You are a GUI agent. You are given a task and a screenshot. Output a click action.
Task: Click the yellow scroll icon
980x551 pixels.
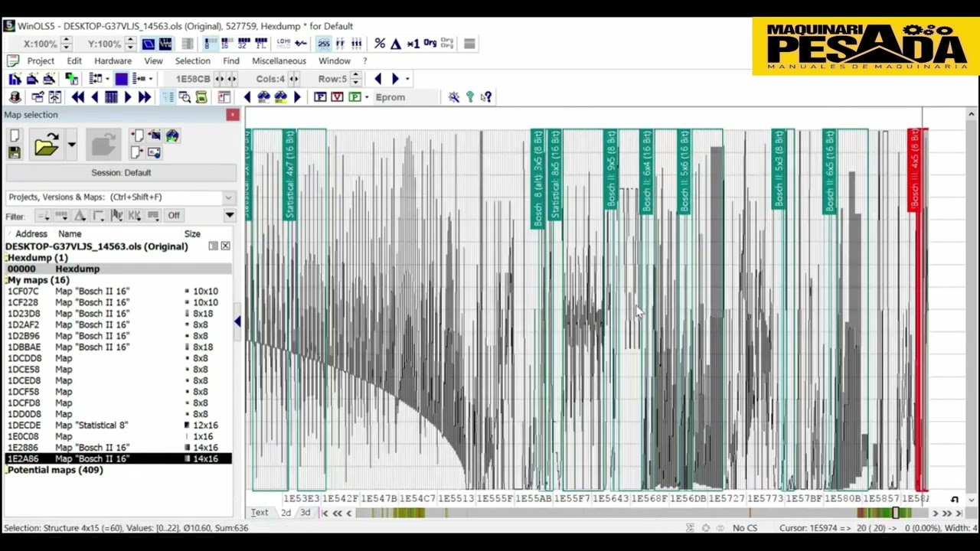(x=201, y=97)
